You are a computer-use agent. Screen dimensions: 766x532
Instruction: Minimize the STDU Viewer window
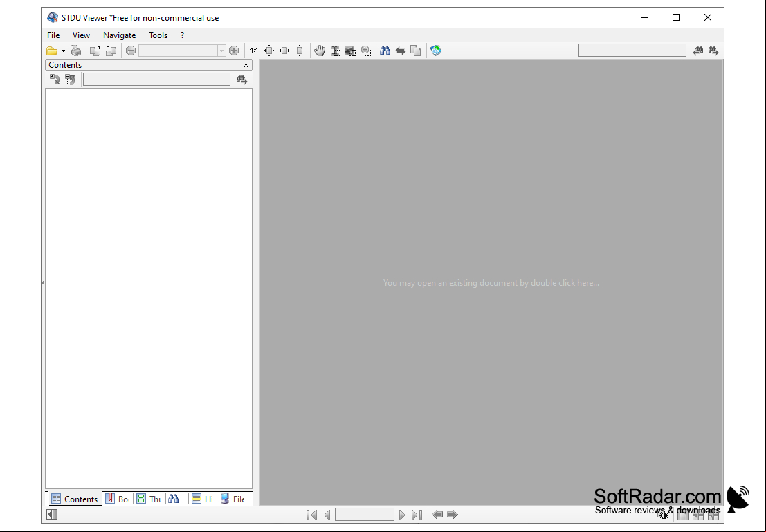point(645,17)
